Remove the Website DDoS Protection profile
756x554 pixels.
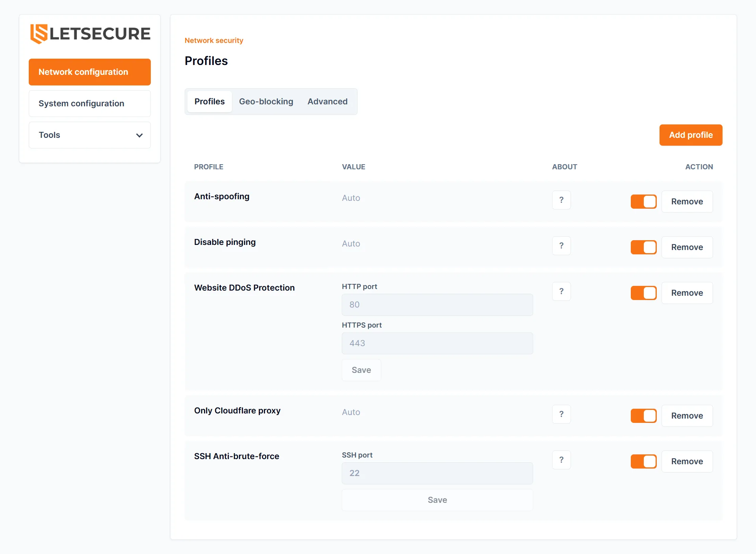coord(687,293)
